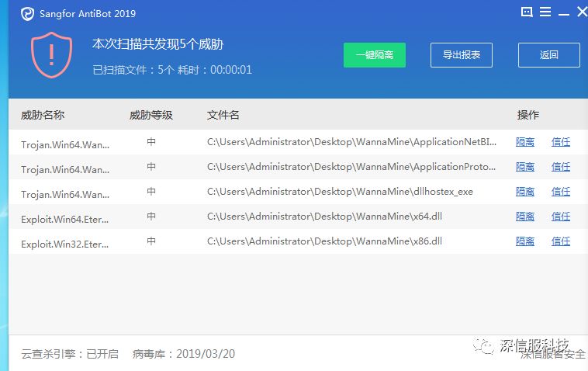The width and height of the screenshot is (588, 371).
Task: Click the green 一键隔离 button
Action: tap(374, 55)
